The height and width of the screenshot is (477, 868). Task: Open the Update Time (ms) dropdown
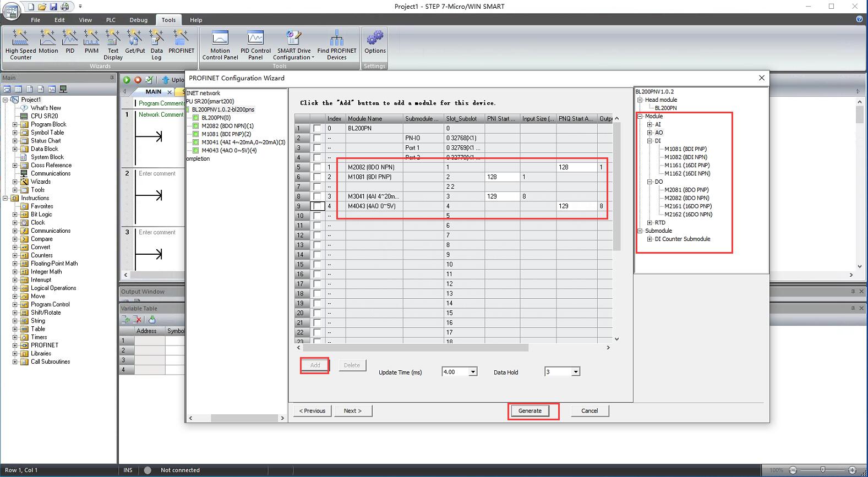(473, 372)
